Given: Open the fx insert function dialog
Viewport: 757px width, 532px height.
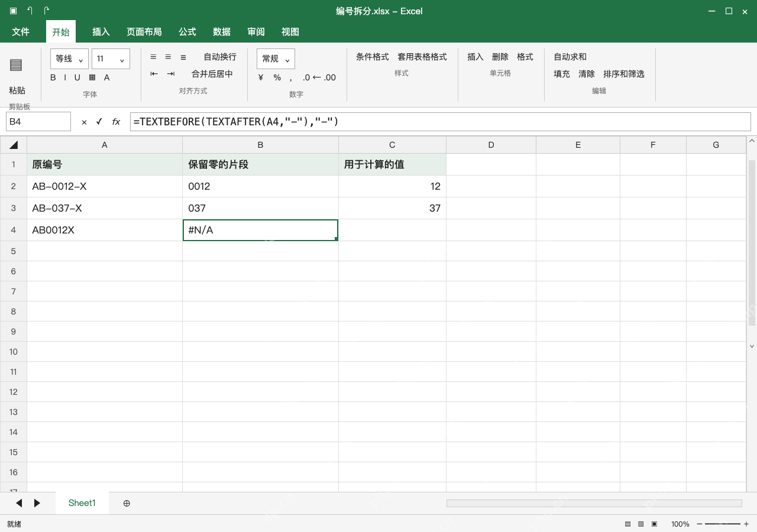Looking at the screenshot, I should [116, 122].
